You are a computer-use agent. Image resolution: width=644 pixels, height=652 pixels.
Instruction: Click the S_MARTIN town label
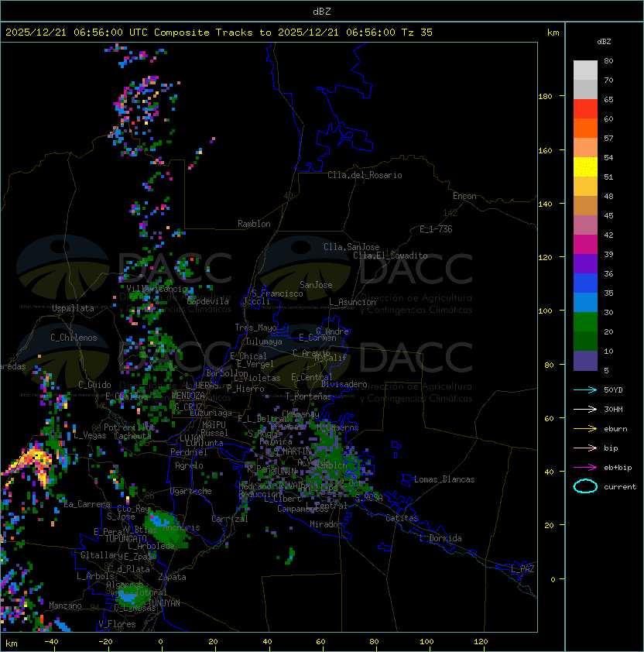(x=292, y=451)
